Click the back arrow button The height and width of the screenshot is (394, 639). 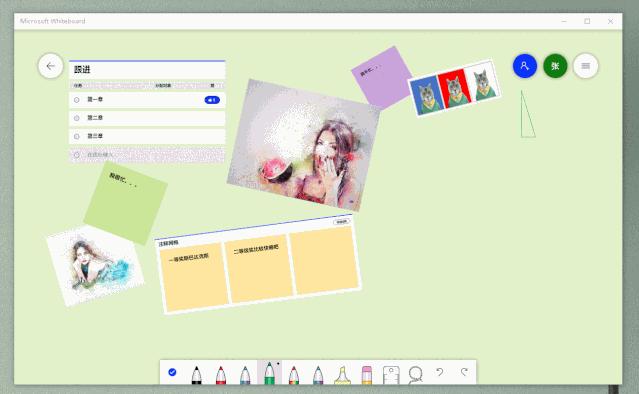[x=51, y=66]
